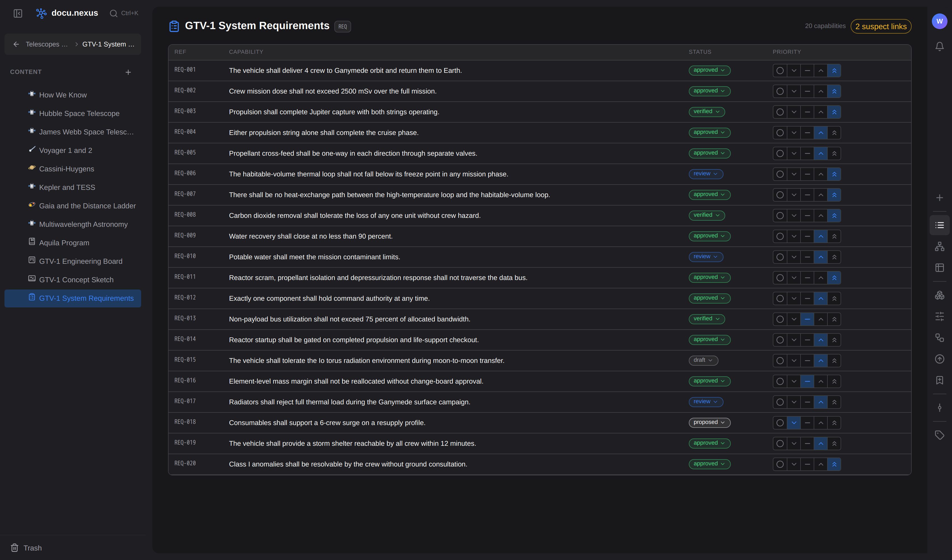
Task: Set REQ-006 priority to medium dash
Action: point(807,174)
